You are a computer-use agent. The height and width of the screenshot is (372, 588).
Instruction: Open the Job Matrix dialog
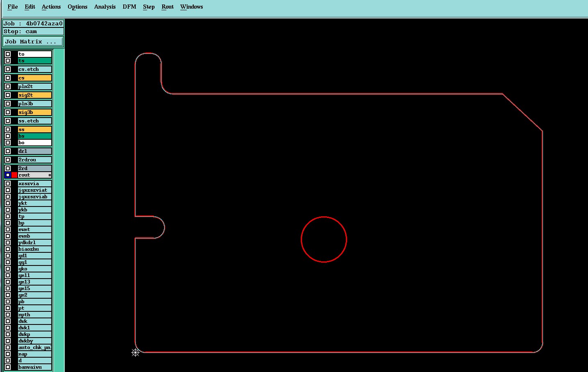[x=33, y=42]
